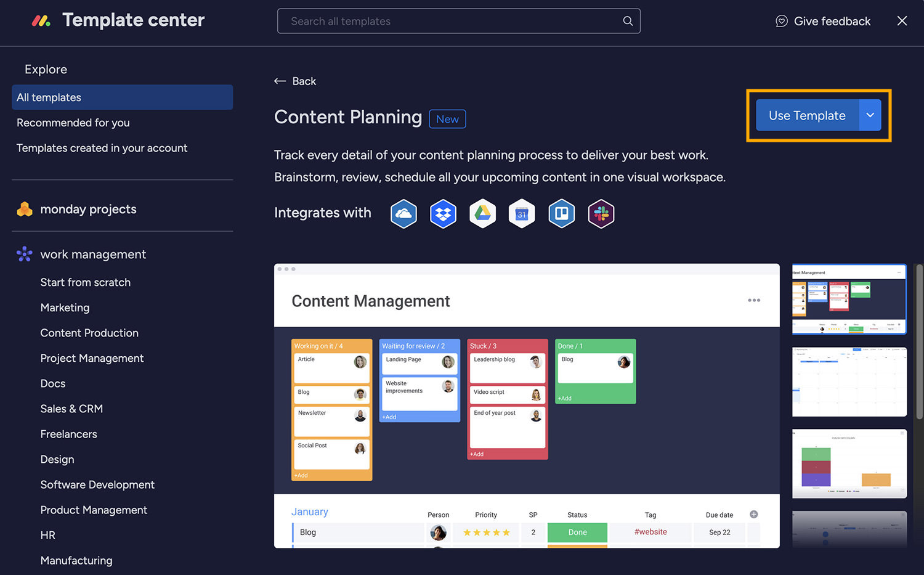
Task: Select Software Development category
Action: (97, 484)
